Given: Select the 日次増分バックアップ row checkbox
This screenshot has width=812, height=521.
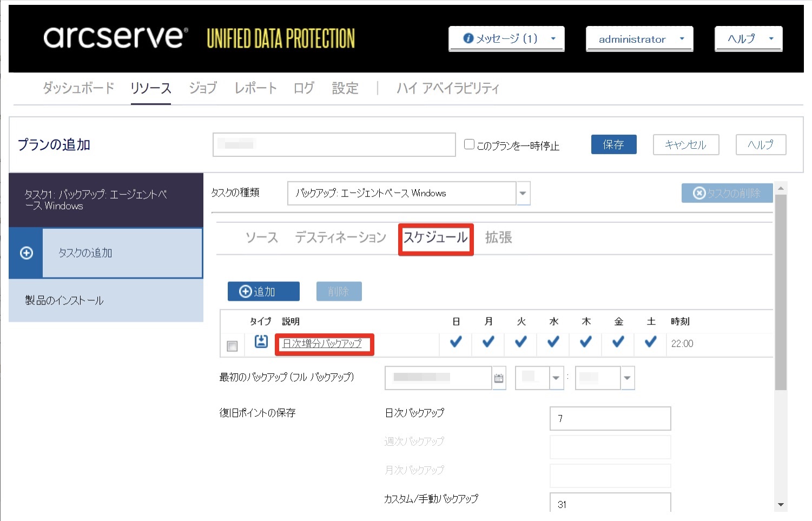Looking at the screenshot, I should [x=232, y=346].
